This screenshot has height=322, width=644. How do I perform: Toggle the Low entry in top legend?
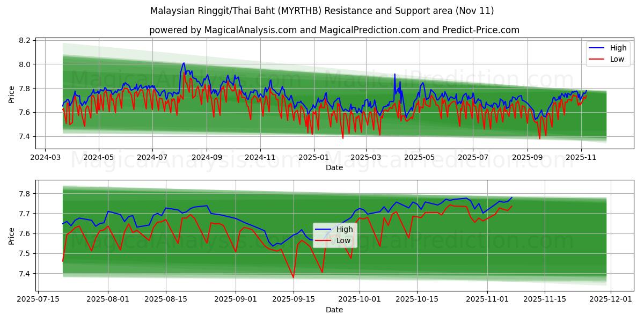tap(612, 58)
